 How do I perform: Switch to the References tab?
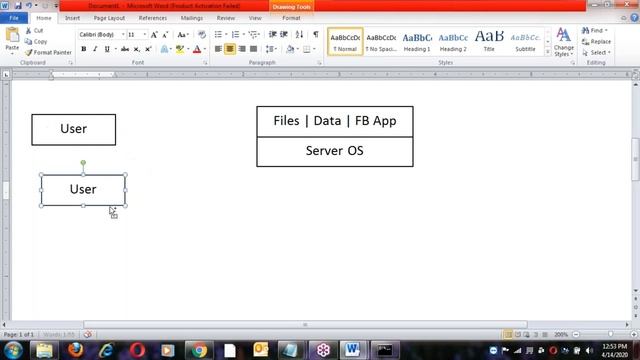tap(153, 18)
